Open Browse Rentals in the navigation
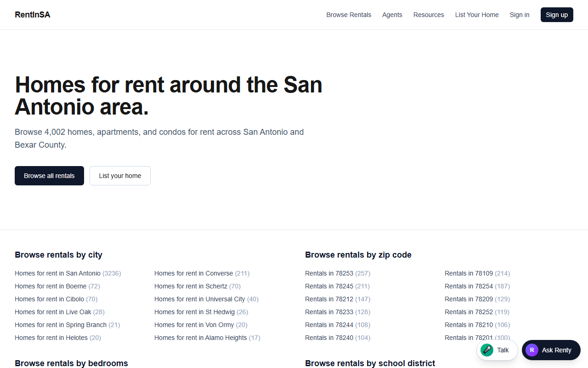588x368 pixels. click(349, 15)
